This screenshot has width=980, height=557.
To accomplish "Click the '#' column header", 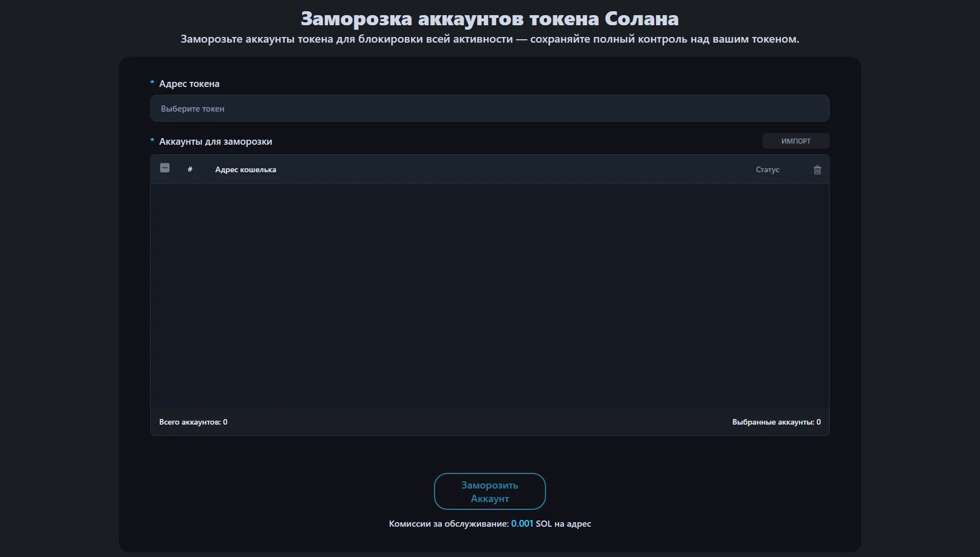I will (x=190, y=170).
